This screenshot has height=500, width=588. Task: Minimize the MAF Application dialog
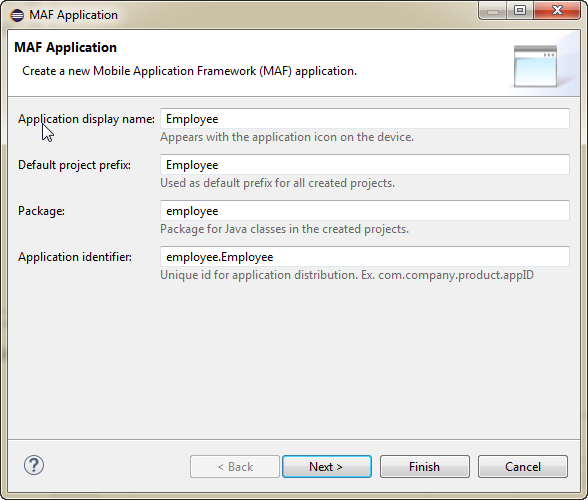(493, 10)
